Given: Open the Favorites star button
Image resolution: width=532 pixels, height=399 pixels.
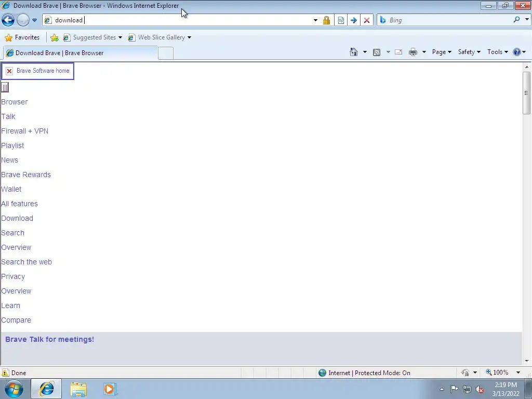Looking at the screenshot, I should point(22,37).
